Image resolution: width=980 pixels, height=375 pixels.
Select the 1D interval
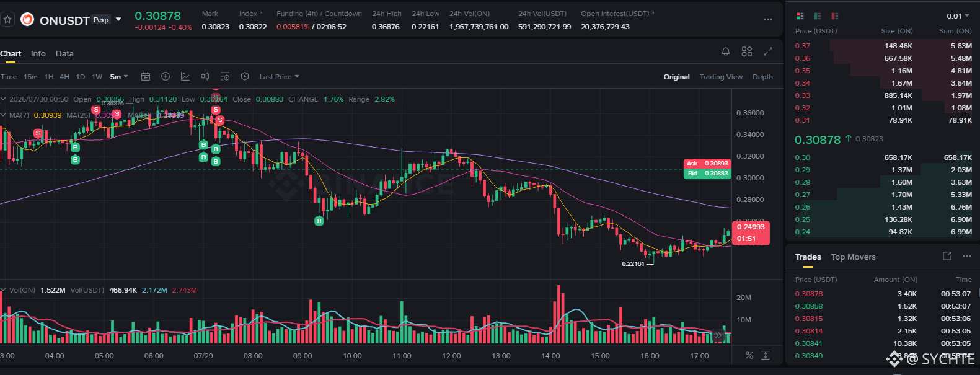pos(80,77)
